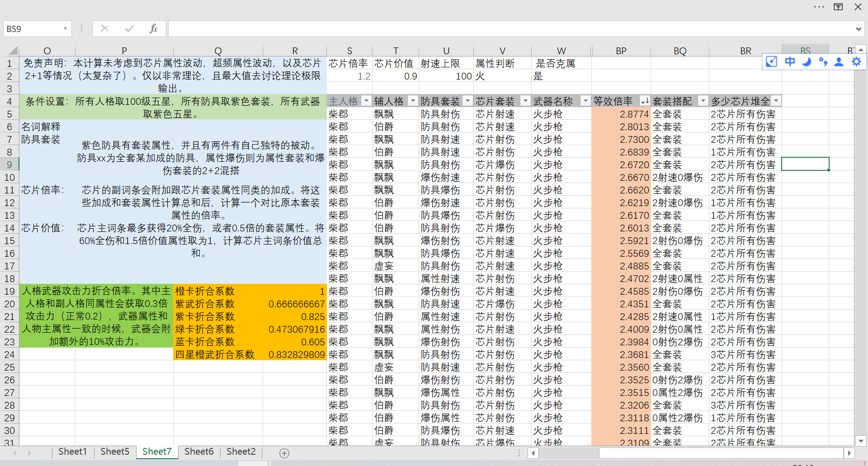
Task: Open the 辅人格 filter dropdown
Action: 413,101
